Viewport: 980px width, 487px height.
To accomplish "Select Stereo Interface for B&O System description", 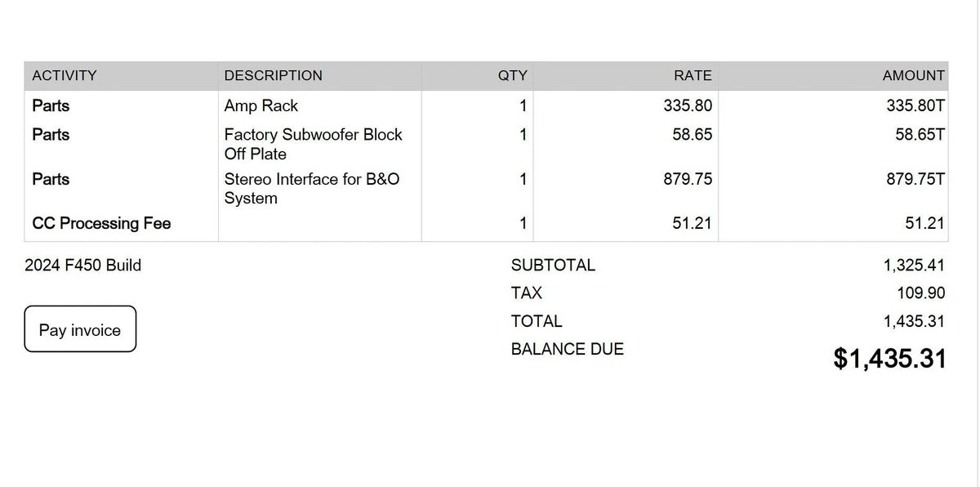I will click(311, 189).
